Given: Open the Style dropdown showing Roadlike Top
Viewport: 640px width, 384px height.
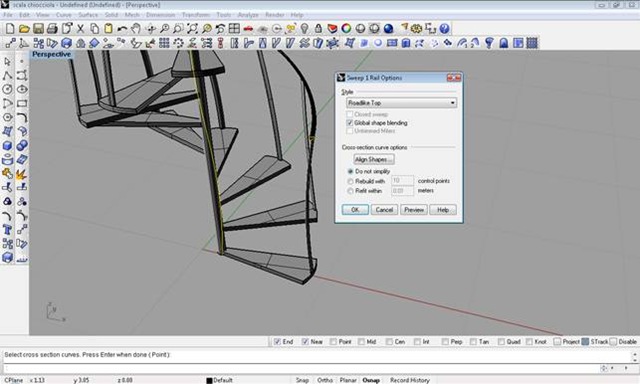Looking at the screenshot, I should [401, 103].
